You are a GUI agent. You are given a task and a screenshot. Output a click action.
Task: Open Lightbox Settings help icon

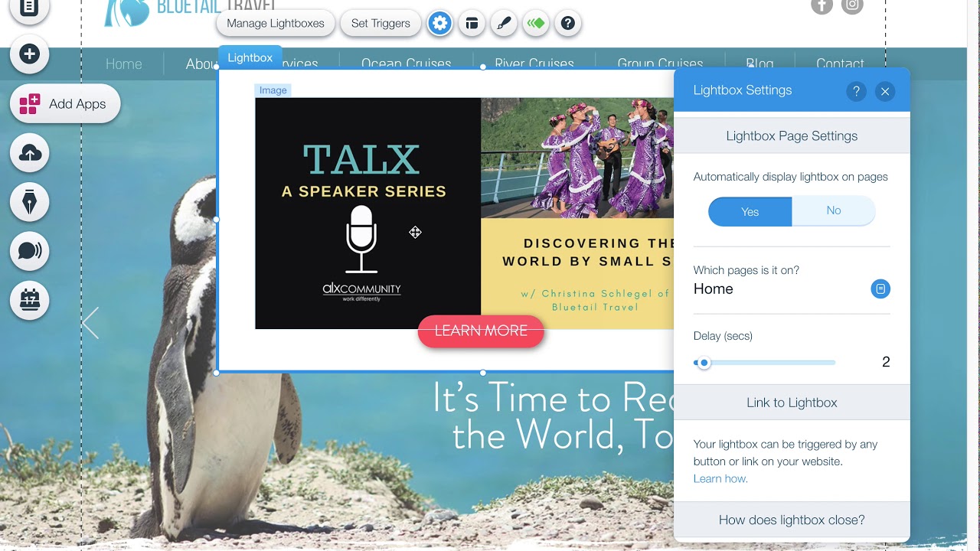click(x=856, y=91)
